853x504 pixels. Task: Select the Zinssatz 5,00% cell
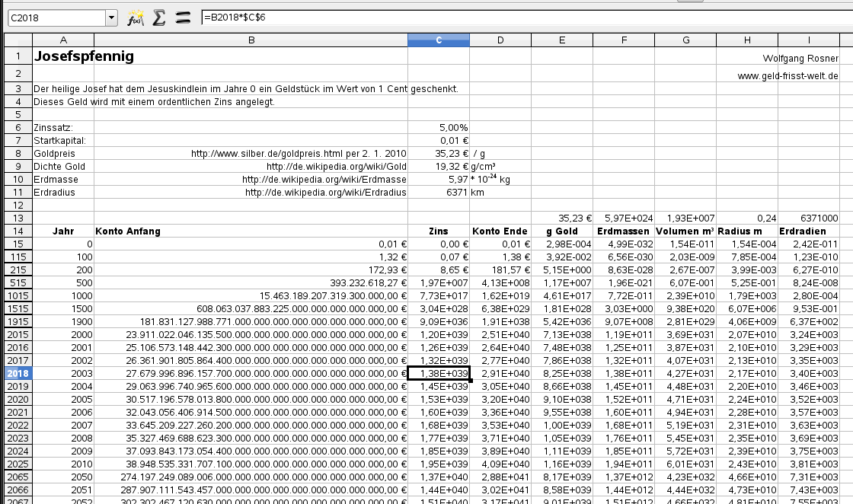[x=439, y=127]
